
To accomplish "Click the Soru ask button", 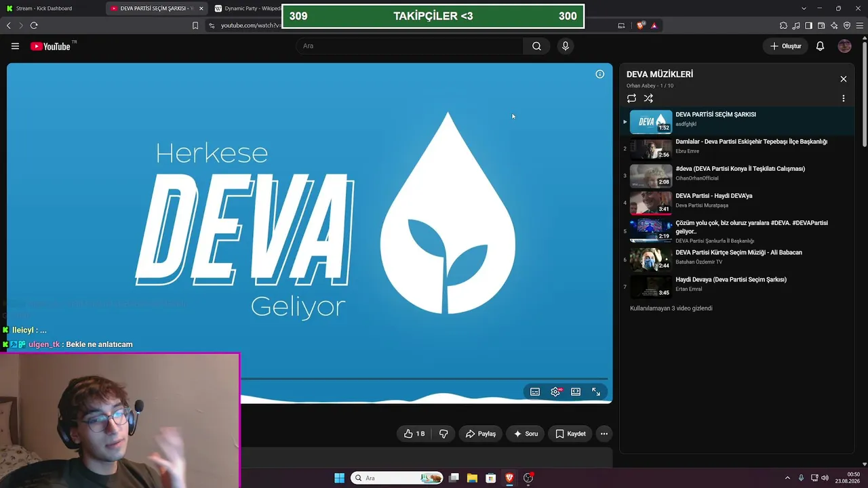I will (x=526, y=434).
